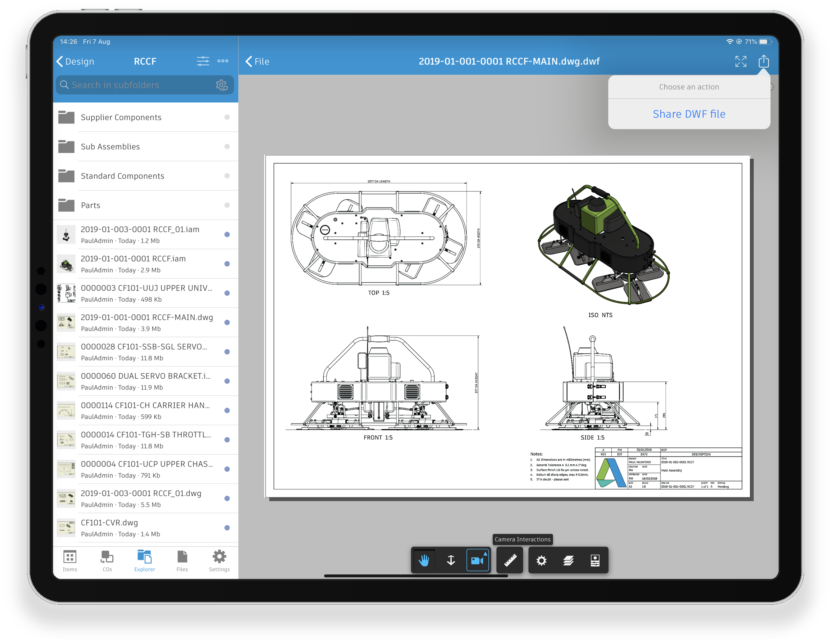
Task: Open the Camera Interactions tool
Action: 478,560
